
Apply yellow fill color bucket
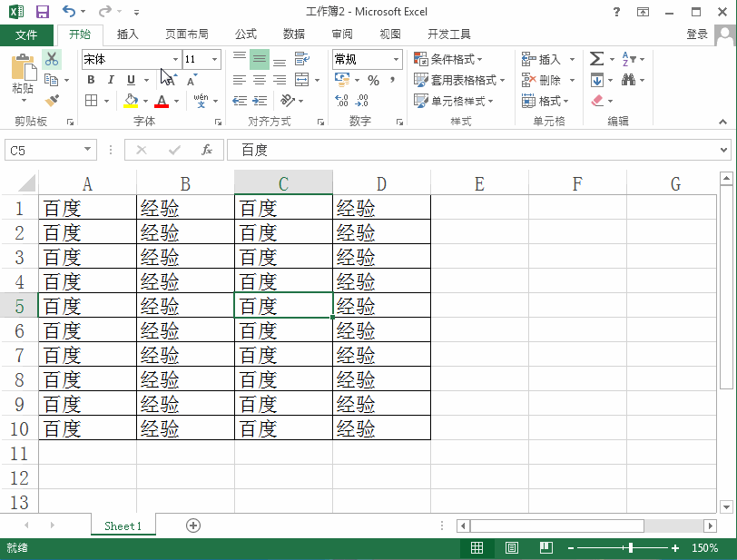coord(131,100)
